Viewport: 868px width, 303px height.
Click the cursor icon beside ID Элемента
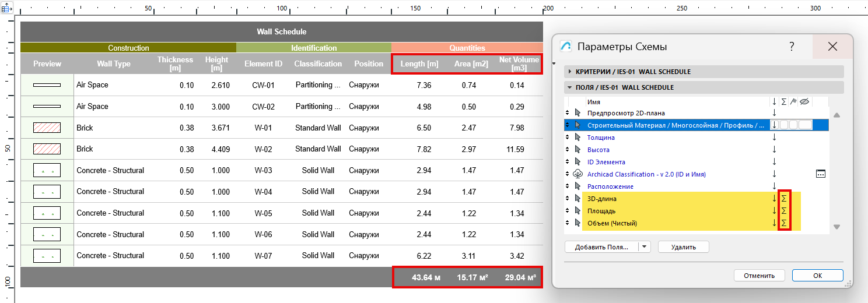(x=578, y=162)
